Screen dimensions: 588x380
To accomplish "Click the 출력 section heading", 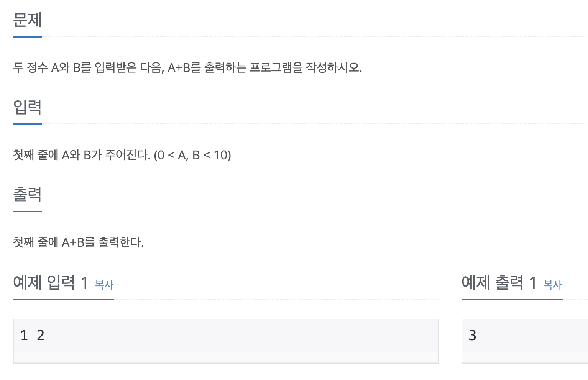I will point(27,195).
